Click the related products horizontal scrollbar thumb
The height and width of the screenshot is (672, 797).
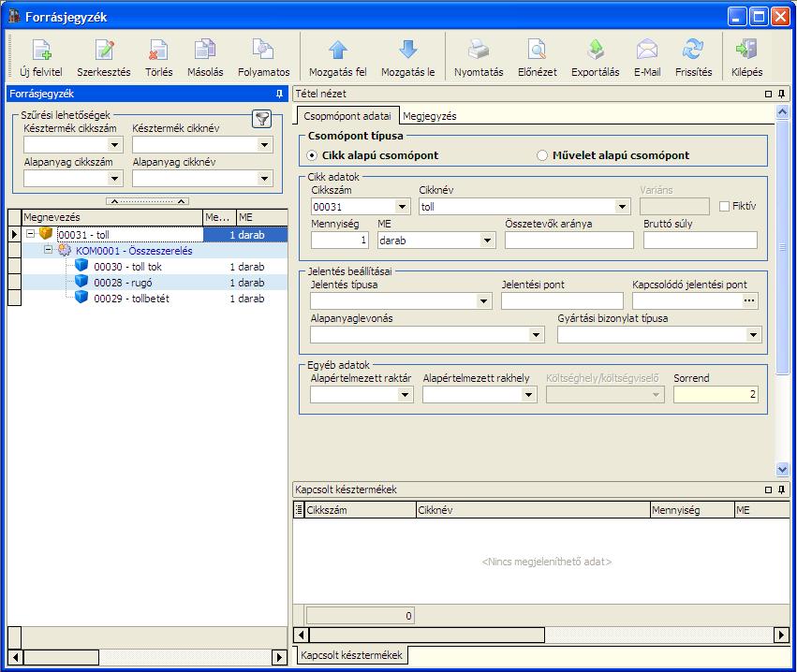tap(427, 635)
